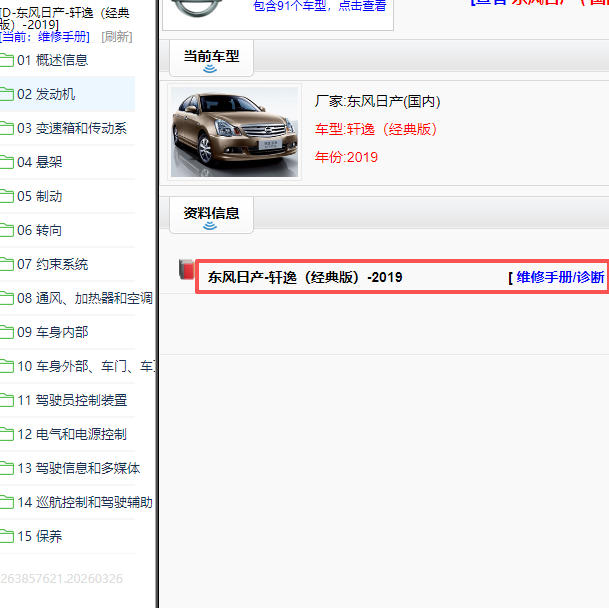Open 07 约束系统 section
Image resolution: width=609 pixels, height=608 pixels.
tap(52, 264)
